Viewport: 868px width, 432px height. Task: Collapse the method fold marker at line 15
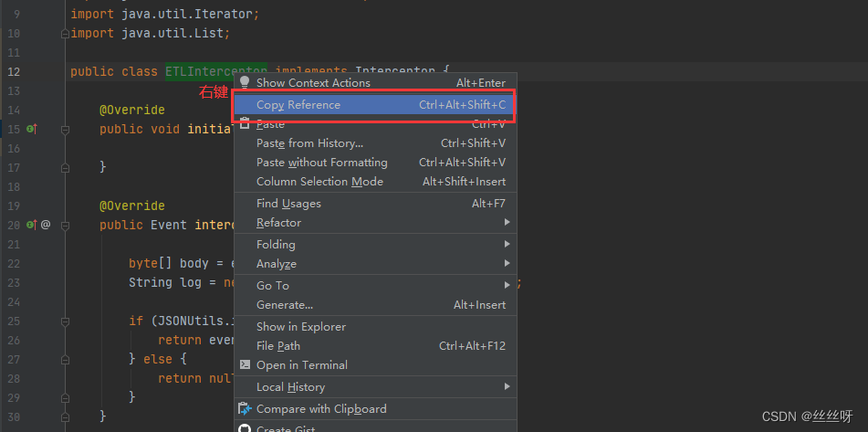tap(66, 130)
